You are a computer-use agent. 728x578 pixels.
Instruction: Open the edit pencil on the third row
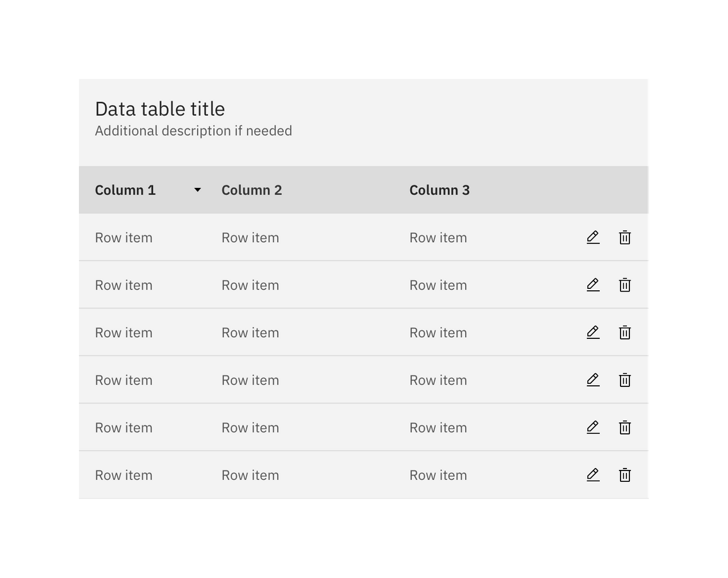593,332
